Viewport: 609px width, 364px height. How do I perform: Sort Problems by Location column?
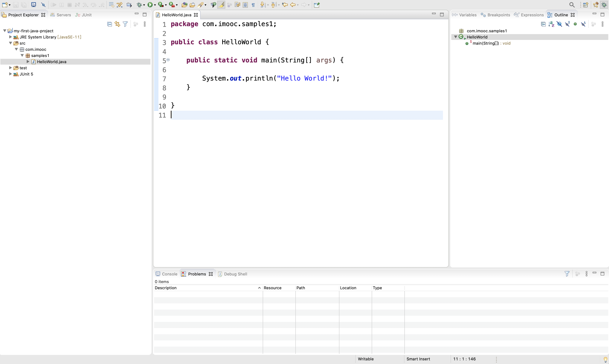pos(356,288)
